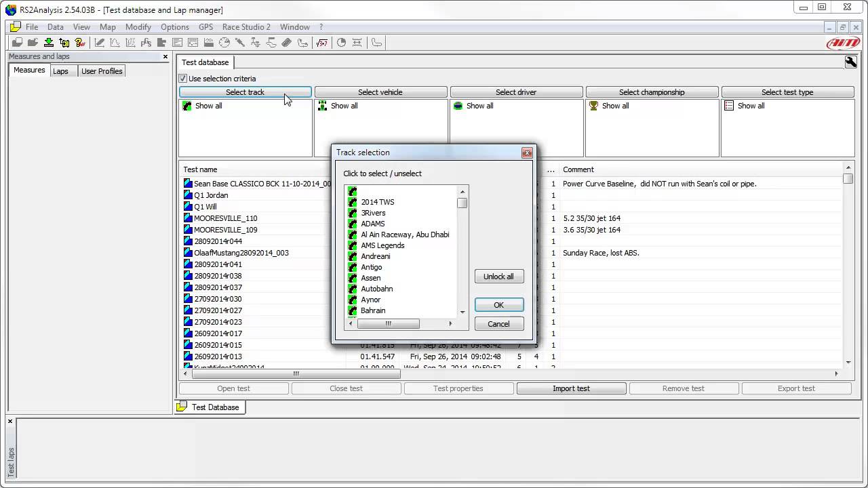Viewport: 868px width, 488px height.
Task: Click the track list vertical scrollbar thumb
Action: click(x=462, y=203)
